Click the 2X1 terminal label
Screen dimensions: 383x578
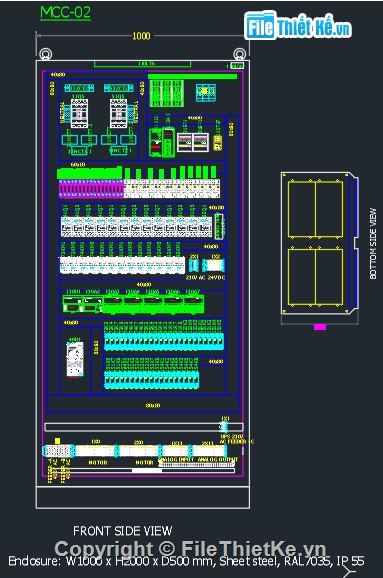pyautogui.click(x=194, y=256)
